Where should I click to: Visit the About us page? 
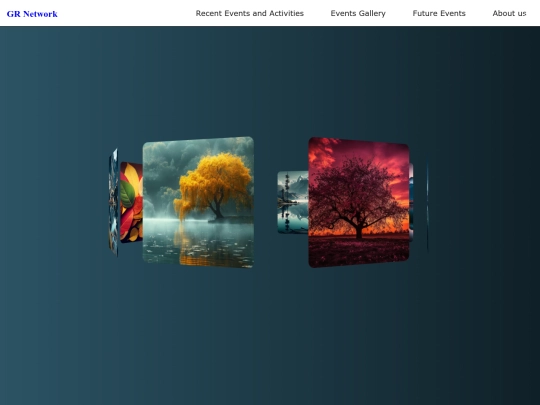[509, 13]
